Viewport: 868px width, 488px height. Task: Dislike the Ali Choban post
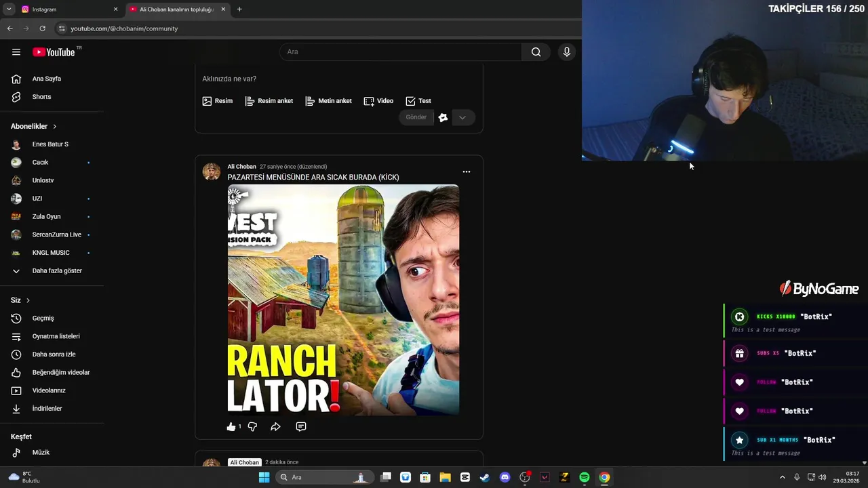252,427
